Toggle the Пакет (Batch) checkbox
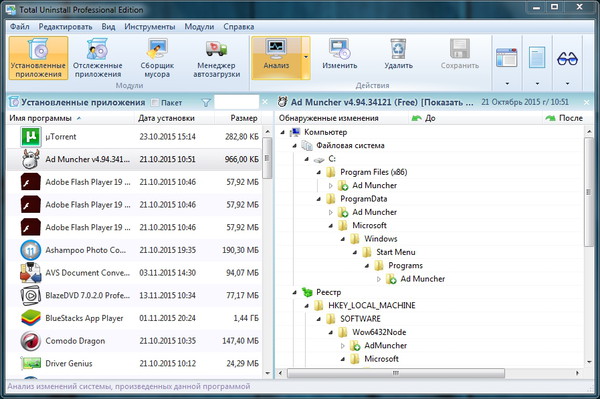The width and height of the screenshot is (600, 399). pyautogui.click(x=155, y=103)
